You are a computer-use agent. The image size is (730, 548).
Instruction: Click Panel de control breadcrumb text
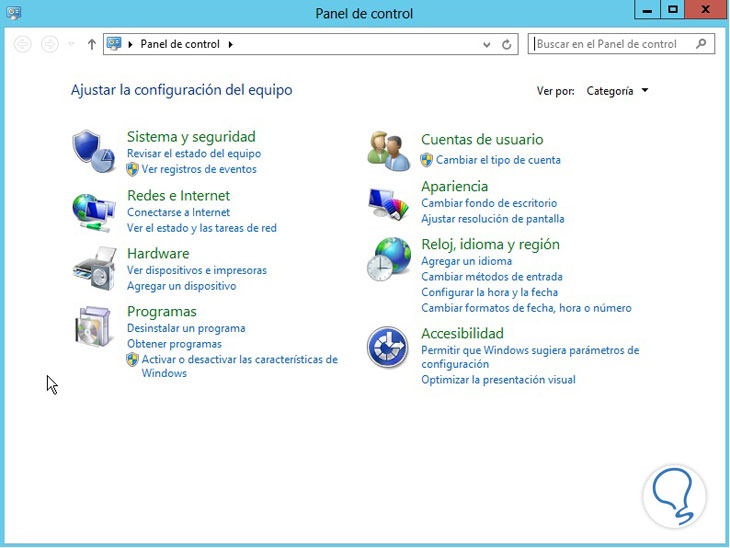[180, 44]
